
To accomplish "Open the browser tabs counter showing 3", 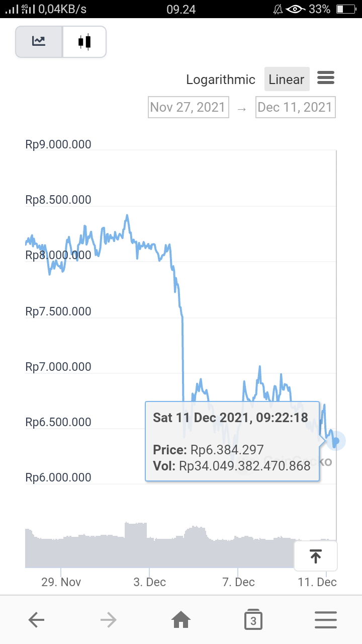I will [x=253, y=620].
